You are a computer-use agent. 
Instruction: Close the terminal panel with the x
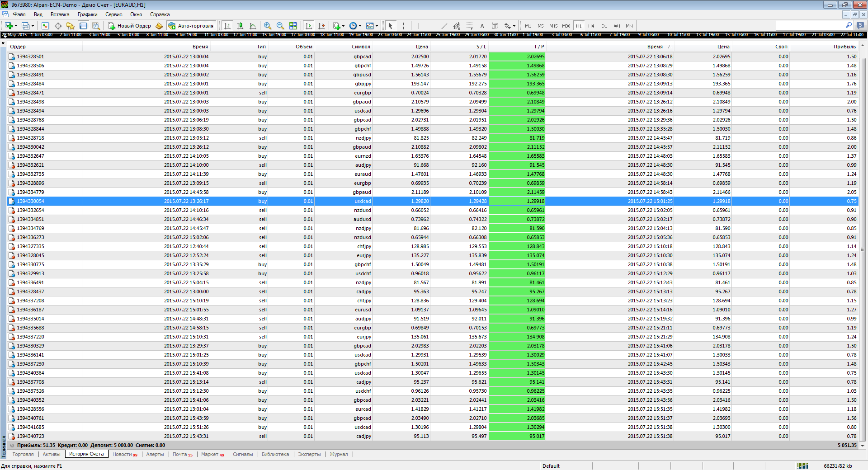pyautogui.click(x=3, y=44)
